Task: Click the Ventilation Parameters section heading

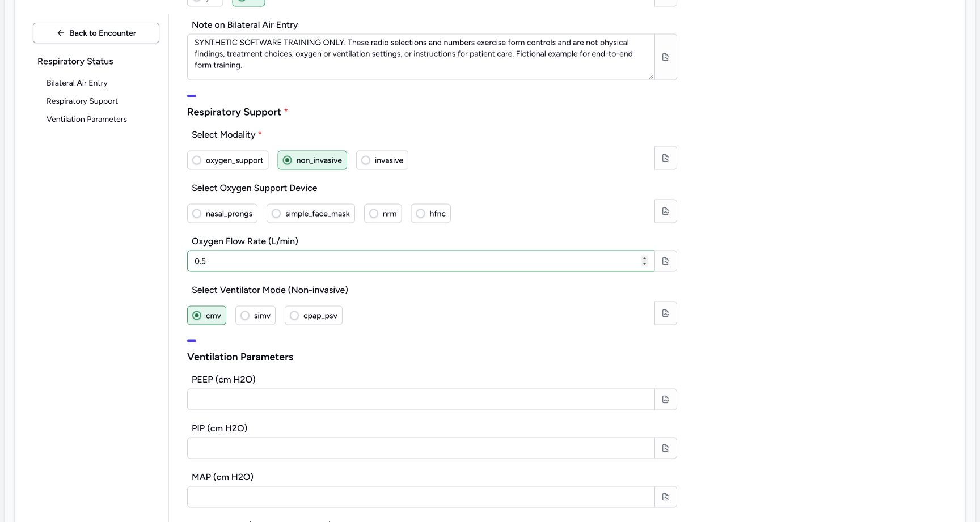Action: 240,357
